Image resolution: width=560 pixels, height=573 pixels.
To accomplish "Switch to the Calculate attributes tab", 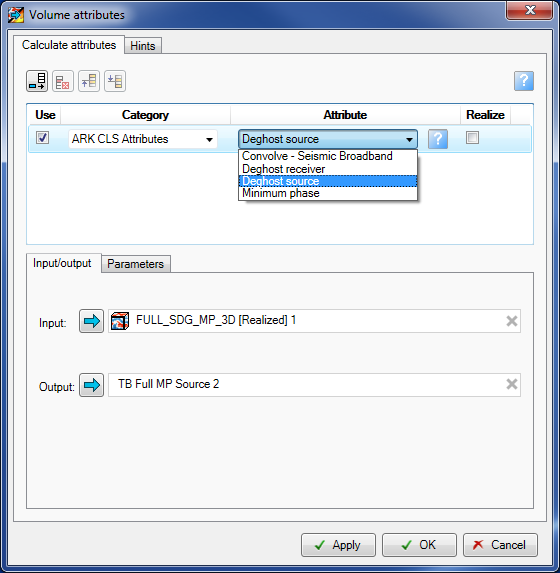I will click(69, 45).
